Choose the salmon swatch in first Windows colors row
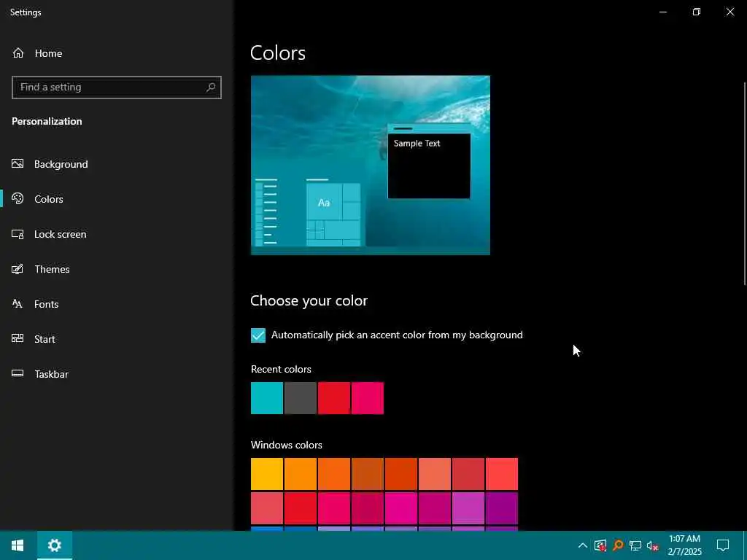This screenshot has width=747, height=560. click(x=435, y=474)
